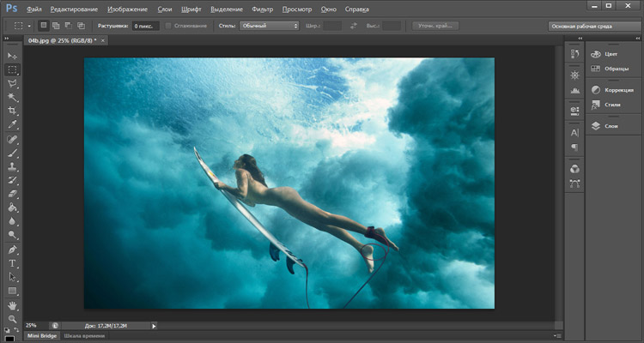Reset default foreground and background colors
Screen dimensions: 644x343
pyautogui.click(x=7, y=330)
